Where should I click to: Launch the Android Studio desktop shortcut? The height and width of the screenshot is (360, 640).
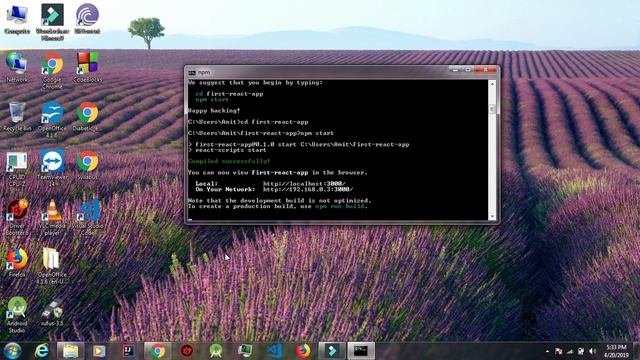(x=17, y=314)
